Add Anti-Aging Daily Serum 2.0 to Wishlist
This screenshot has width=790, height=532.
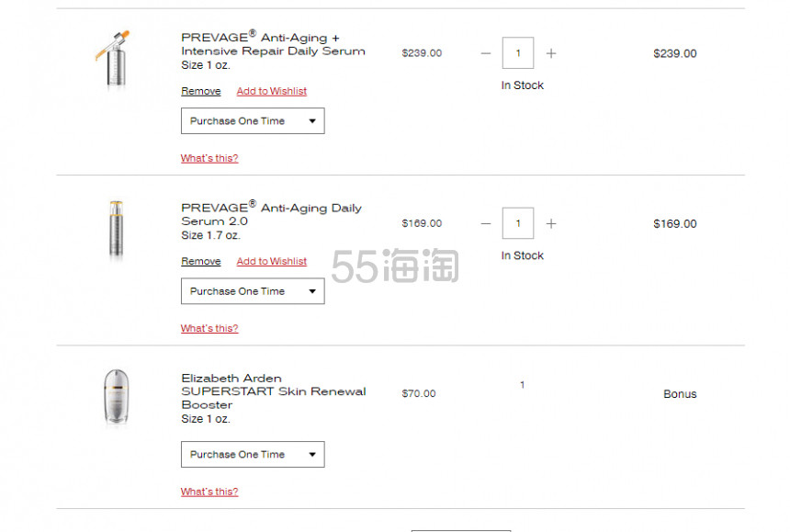point(272,262)
